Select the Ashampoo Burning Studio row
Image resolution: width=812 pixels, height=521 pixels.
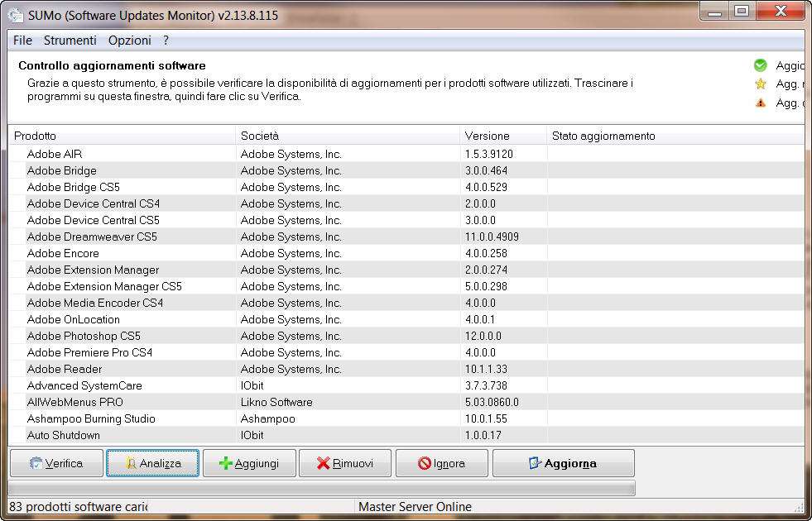pos(406,419)
